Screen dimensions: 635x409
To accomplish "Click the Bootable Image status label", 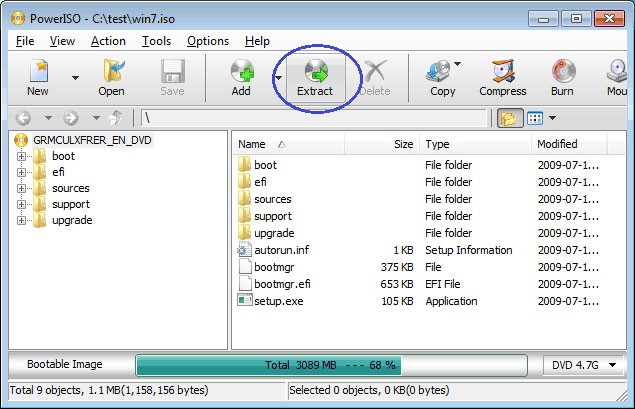I will [x=65, y=364].
